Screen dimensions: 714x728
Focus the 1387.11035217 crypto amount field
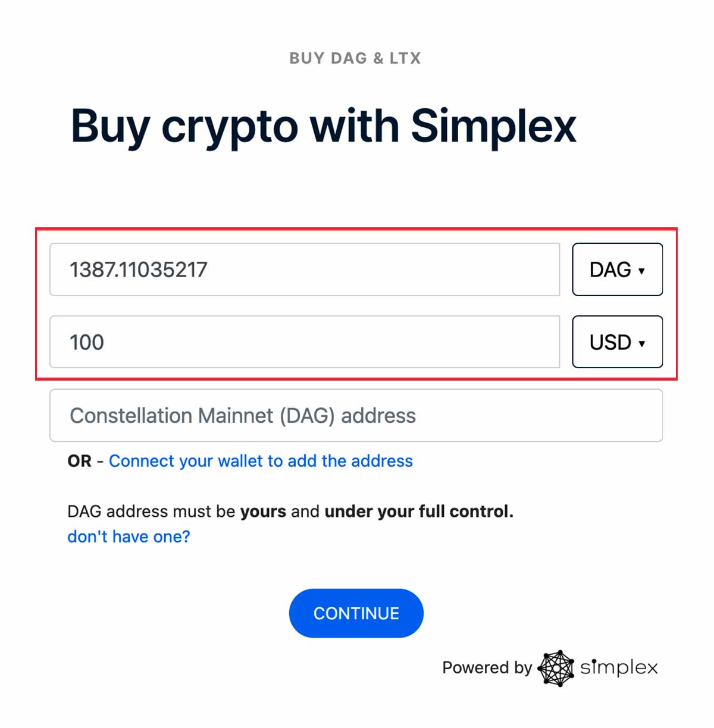(x=304, y=269)
